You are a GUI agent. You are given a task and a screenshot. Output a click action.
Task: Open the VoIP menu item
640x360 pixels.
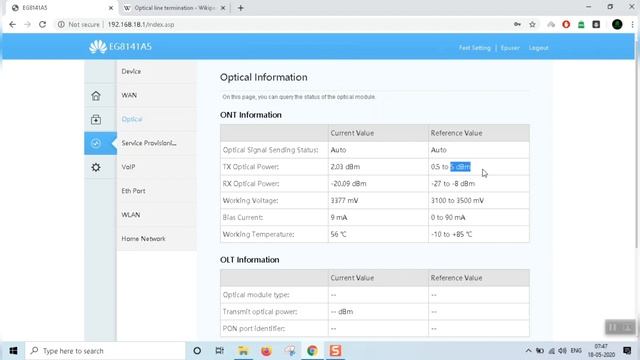(157, 167)
